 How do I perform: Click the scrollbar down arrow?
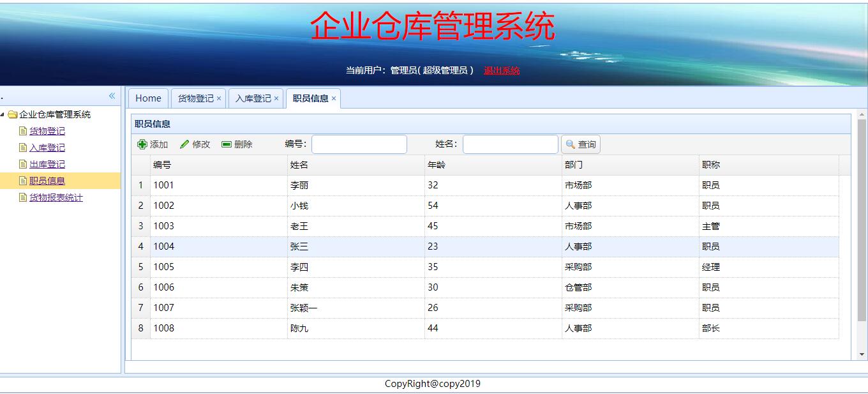coord(862,354)
